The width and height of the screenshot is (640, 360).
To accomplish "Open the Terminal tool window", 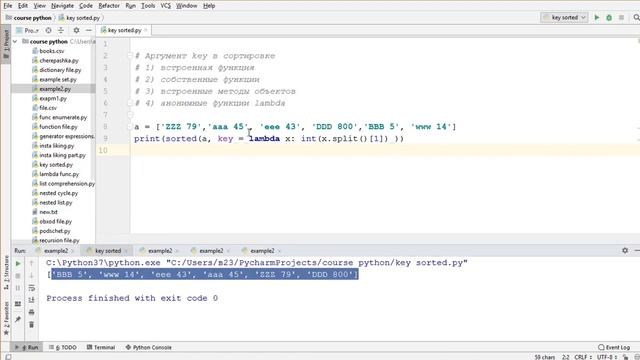I will tap(101, 347).
